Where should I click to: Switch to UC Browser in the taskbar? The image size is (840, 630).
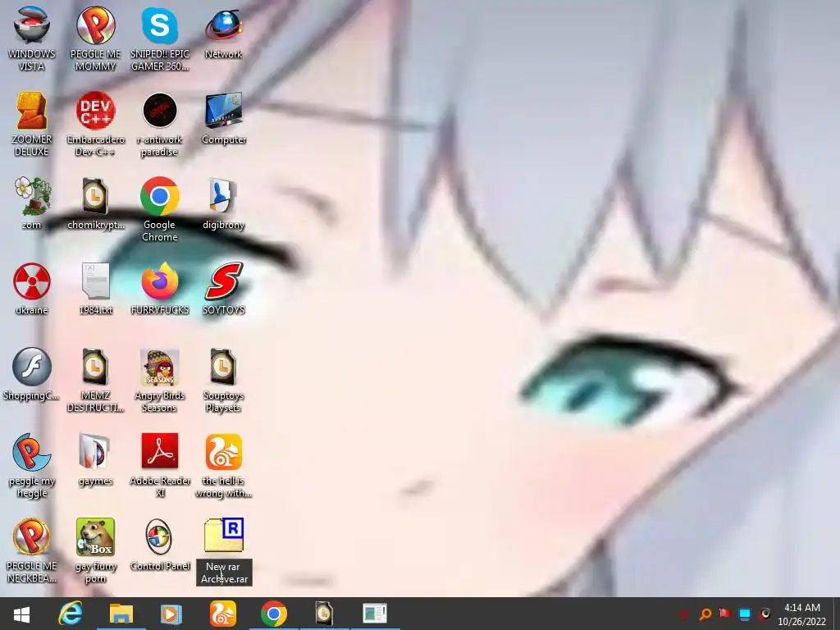click(x=222, y=614)
